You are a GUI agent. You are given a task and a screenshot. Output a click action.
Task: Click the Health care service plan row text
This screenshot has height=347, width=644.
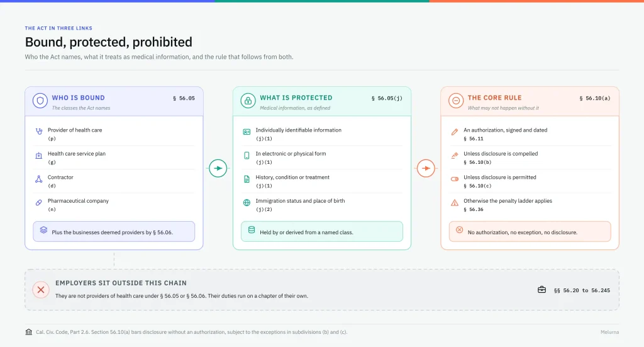[x=76, y=154]
